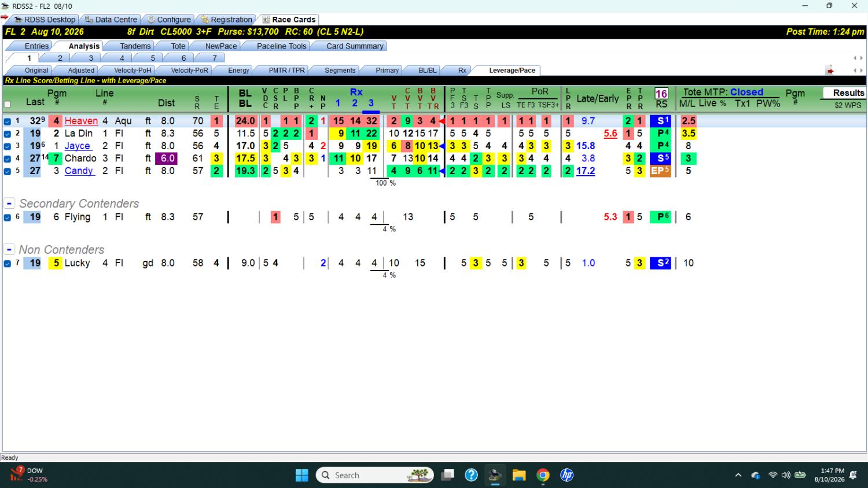Go to race 5 tab
This screenshot has height=488, width=868.
coord(153,58)
